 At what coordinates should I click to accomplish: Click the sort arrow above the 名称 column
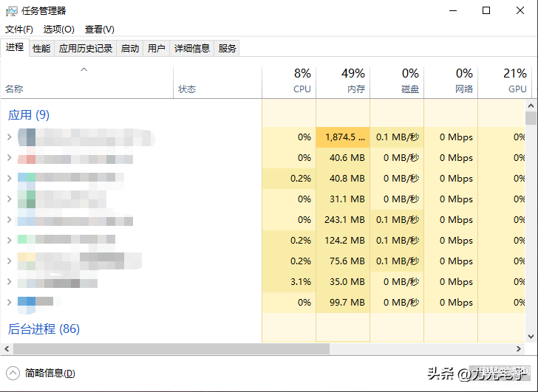pyautogui.click(x=84, y=70)
